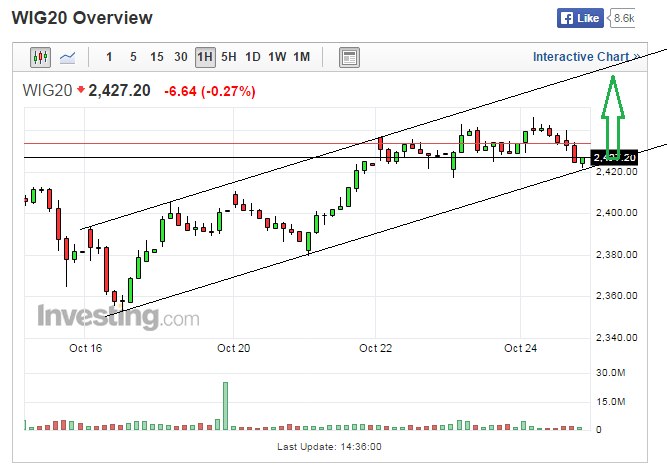Switch to line chart type icon
The image size is (667, 466).
click(68, 58)
